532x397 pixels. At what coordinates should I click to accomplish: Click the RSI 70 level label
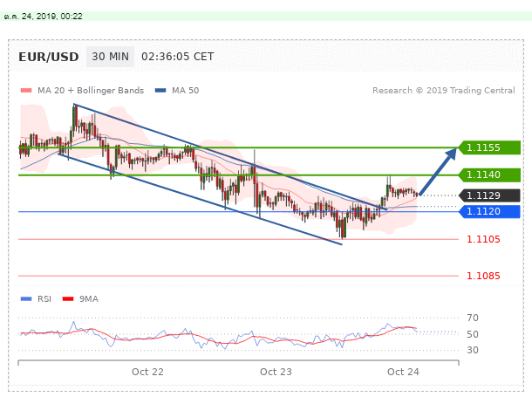[473, 318]
